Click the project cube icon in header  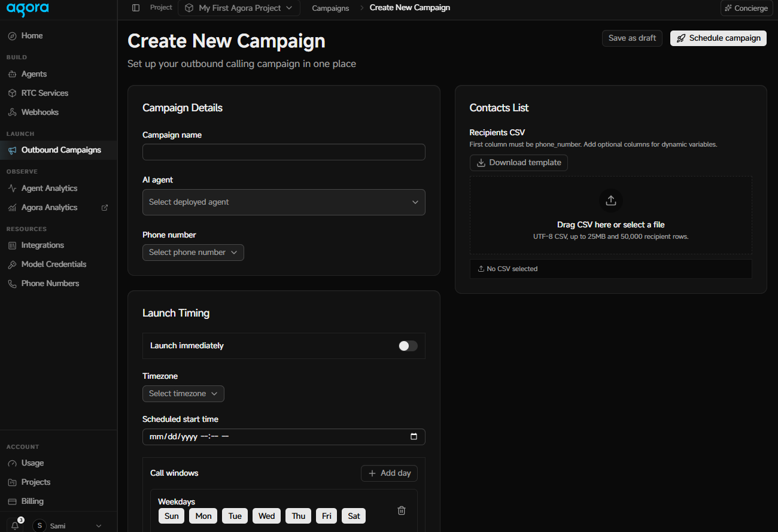pos(189,8)
